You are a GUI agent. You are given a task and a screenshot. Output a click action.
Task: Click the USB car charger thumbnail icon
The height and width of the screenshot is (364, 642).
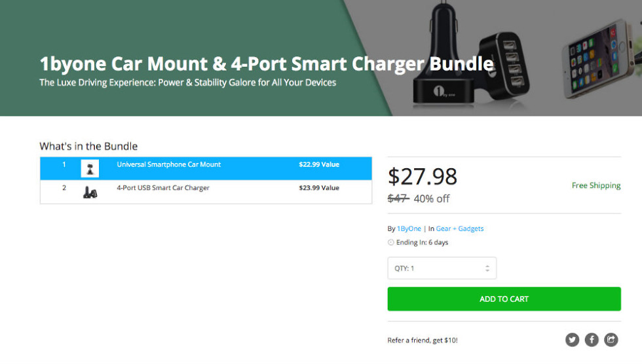[90, 192]
